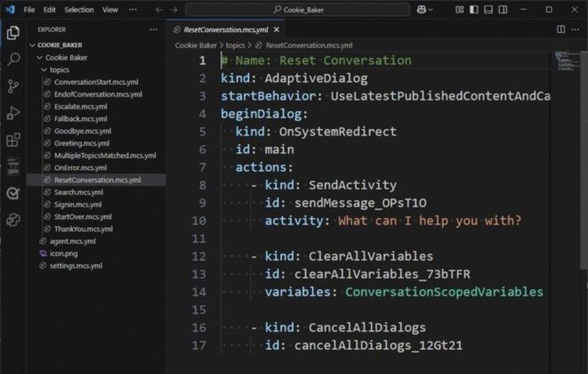The height and width of the screenshot is (374, 588).
Task: Open the Copilot Studio agents icon in activity bar
Action: pyautogui.click(x=13, y=166)
